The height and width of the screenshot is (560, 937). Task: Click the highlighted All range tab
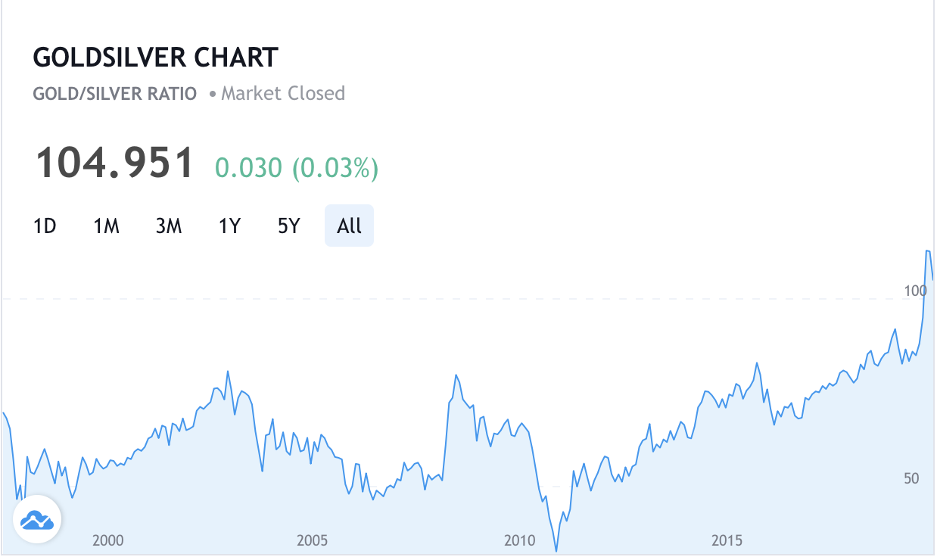349,226
